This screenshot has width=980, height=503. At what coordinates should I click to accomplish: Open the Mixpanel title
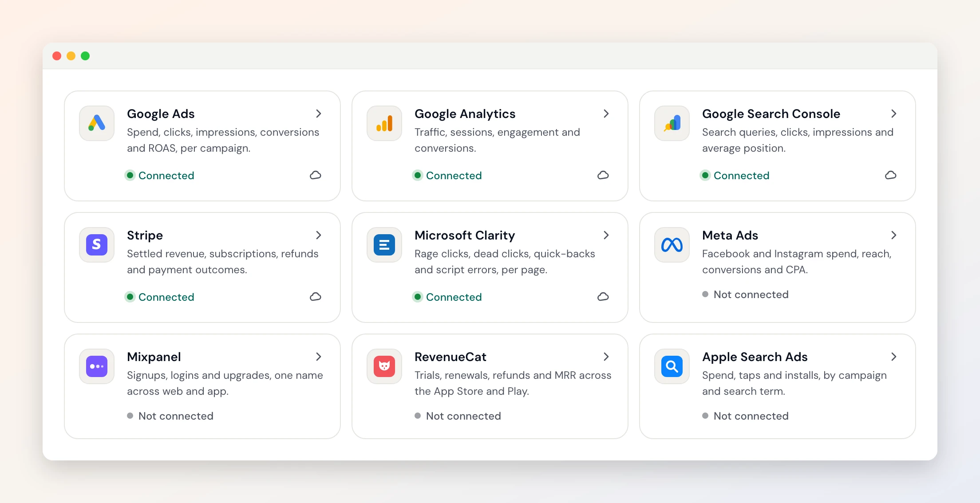click(154, 357)
